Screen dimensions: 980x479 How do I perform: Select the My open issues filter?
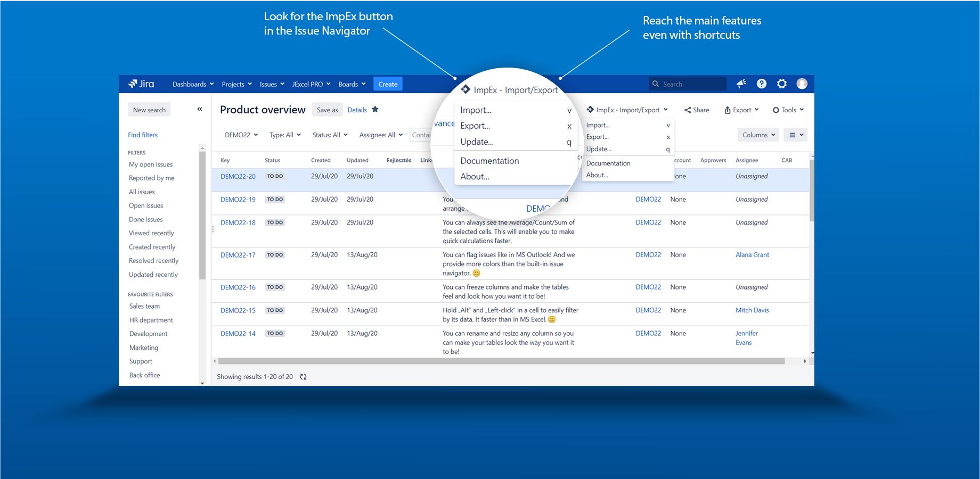[x=151, y=164]
